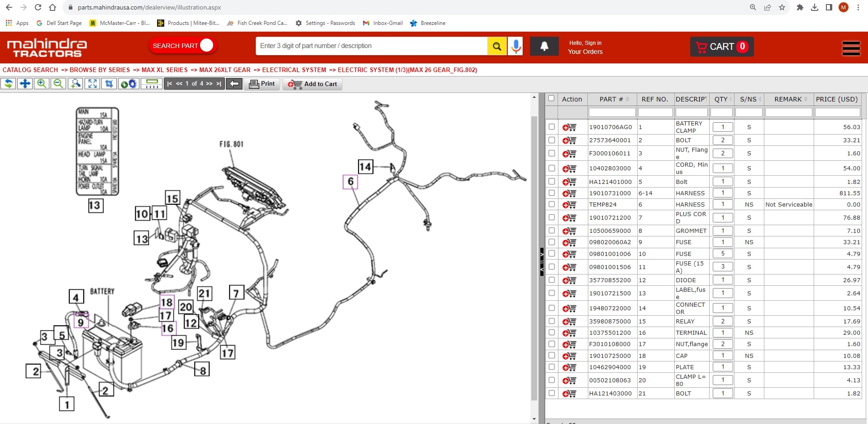Check the select-all checkbox in table header
The width and height of the screenshot is (868, 424).
551,98
